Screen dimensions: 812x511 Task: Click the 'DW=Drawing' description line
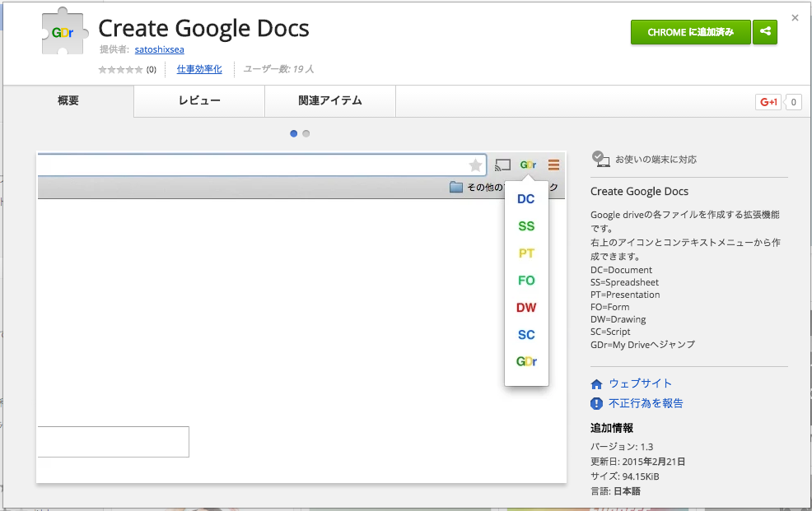618,319
